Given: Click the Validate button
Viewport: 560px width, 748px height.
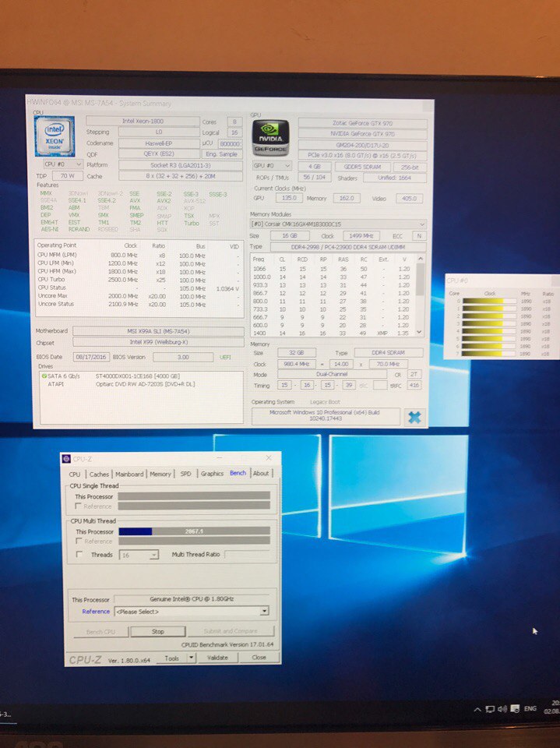Looking at the screenshot, I should pyautogui.click(x=217, y=658).
